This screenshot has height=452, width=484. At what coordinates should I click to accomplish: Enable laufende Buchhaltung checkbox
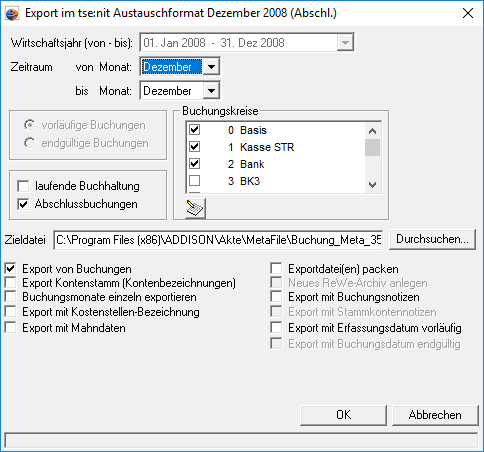click(x=23, y=186)
